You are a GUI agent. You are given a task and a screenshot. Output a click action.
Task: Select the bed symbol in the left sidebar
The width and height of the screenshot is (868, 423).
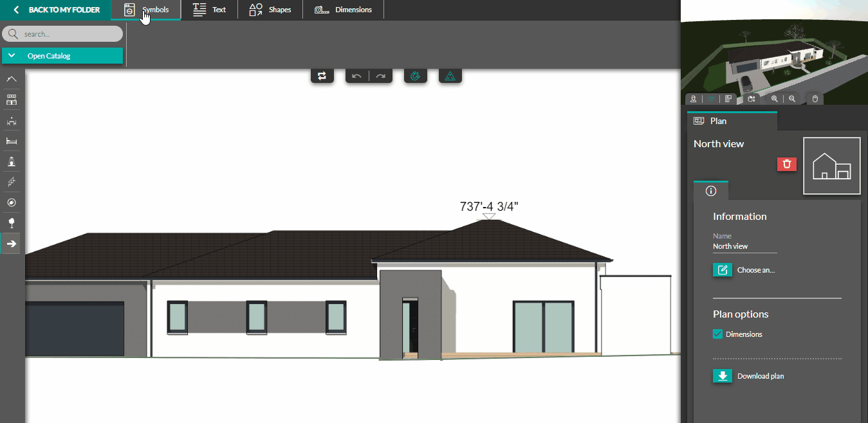point(11,141)
